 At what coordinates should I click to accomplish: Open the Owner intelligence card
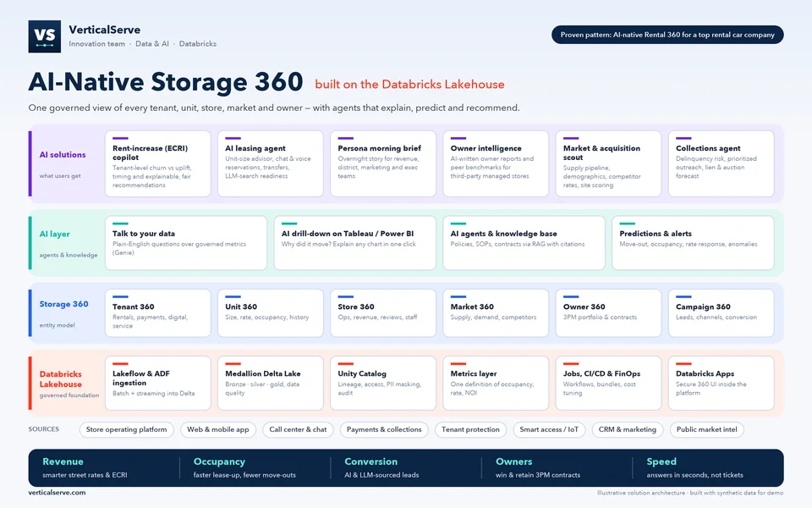pos(496,163)
